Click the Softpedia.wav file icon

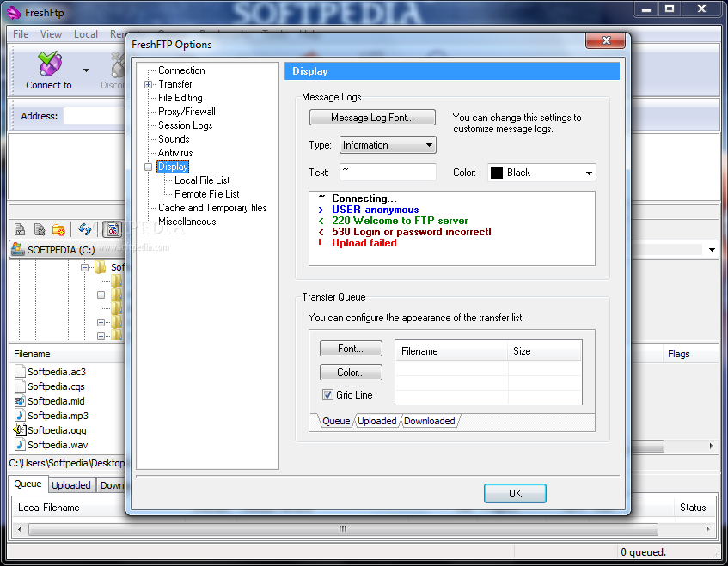(x=20, y=444)
